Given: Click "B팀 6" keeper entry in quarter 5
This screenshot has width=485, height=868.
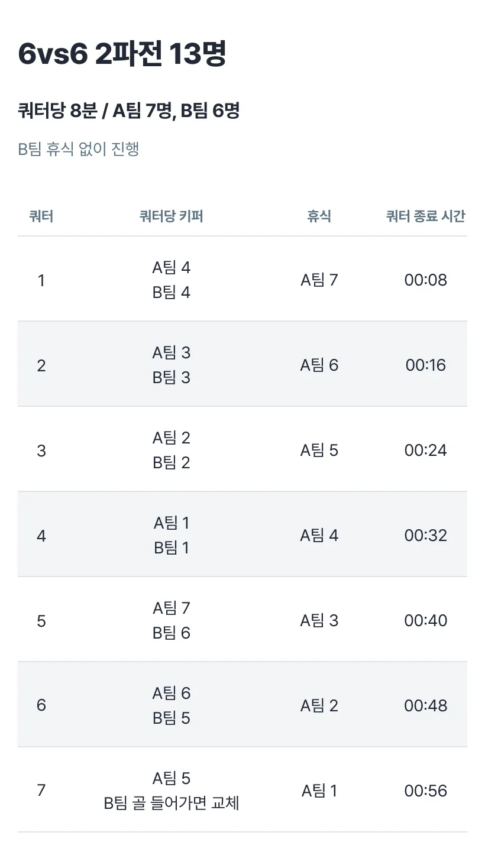Looking at the screenshot, I should click(172, 633).
